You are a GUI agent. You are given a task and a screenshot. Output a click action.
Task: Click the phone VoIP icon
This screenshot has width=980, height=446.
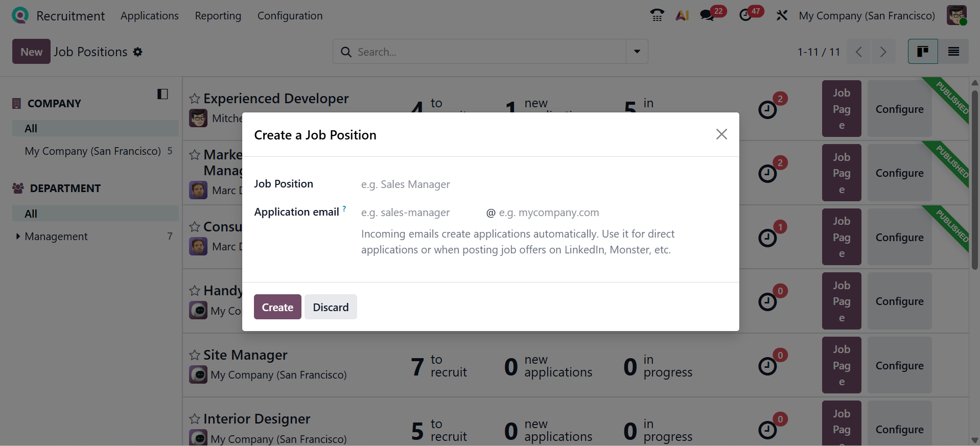click(657, 15)
